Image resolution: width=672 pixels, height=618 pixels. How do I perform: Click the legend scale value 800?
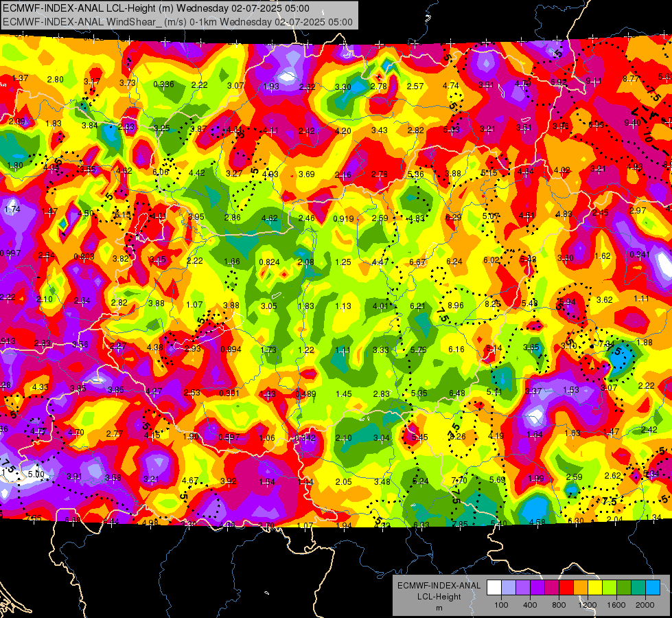pos(559,605)
